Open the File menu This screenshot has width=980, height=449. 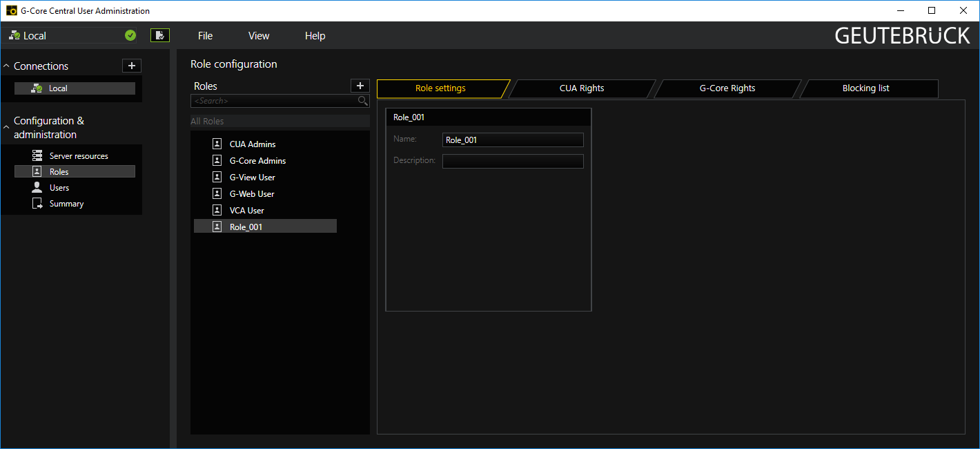(x=205, y=36)
